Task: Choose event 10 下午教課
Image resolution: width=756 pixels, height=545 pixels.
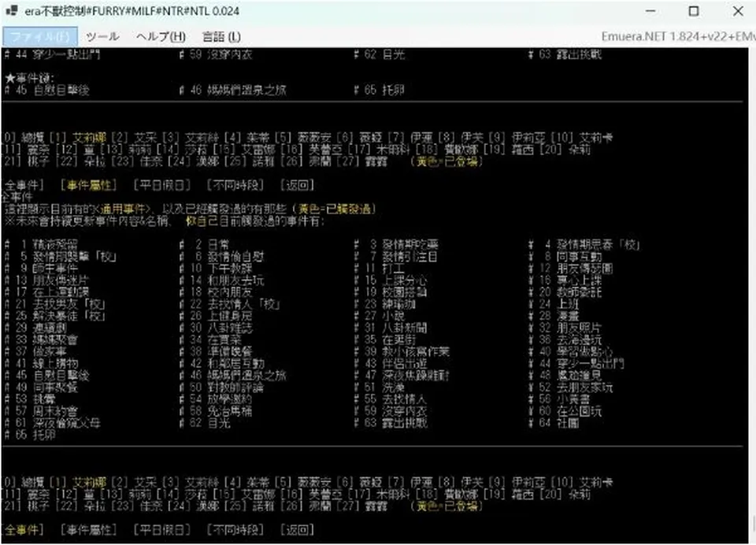Action: pyautogui.click(x=216, y=269)
